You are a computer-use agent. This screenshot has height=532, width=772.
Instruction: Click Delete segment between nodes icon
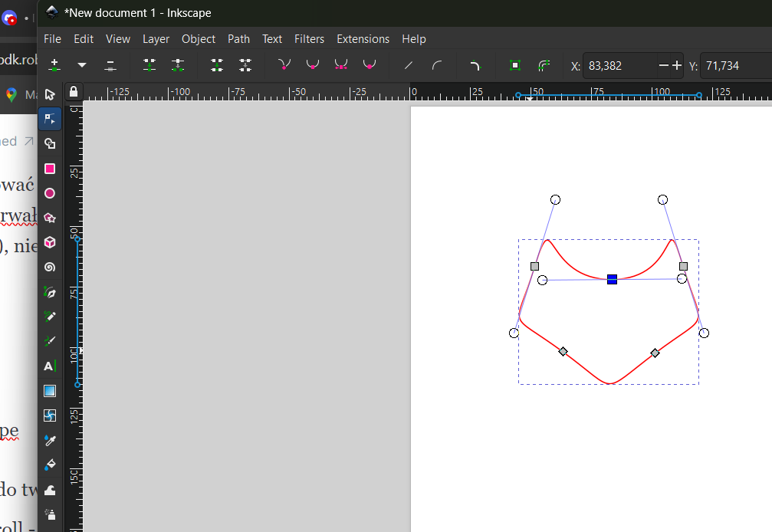[x=245, y=65]
